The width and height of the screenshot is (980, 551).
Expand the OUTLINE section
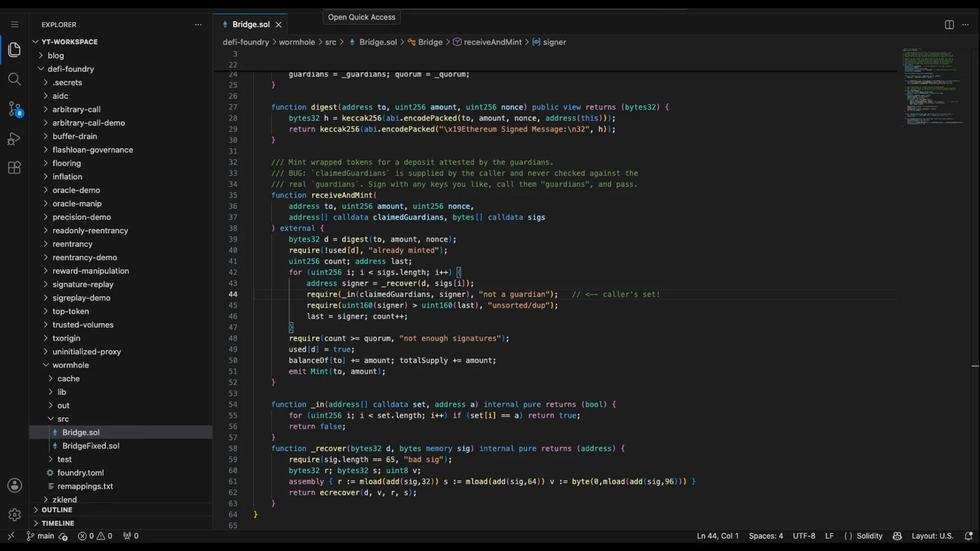point(57,509)
